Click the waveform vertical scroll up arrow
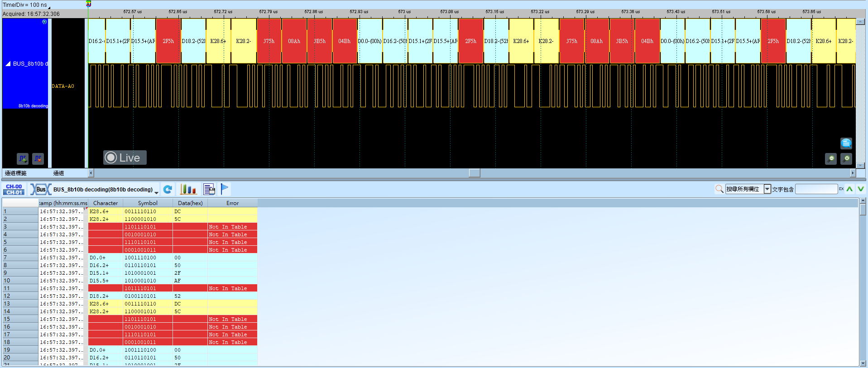The height and width of the screenshot is (368, 868). [x=860, y=22]
